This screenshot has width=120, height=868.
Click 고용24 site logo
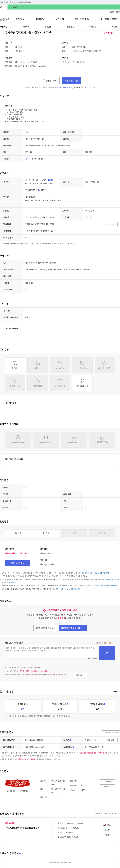[5, 19]
